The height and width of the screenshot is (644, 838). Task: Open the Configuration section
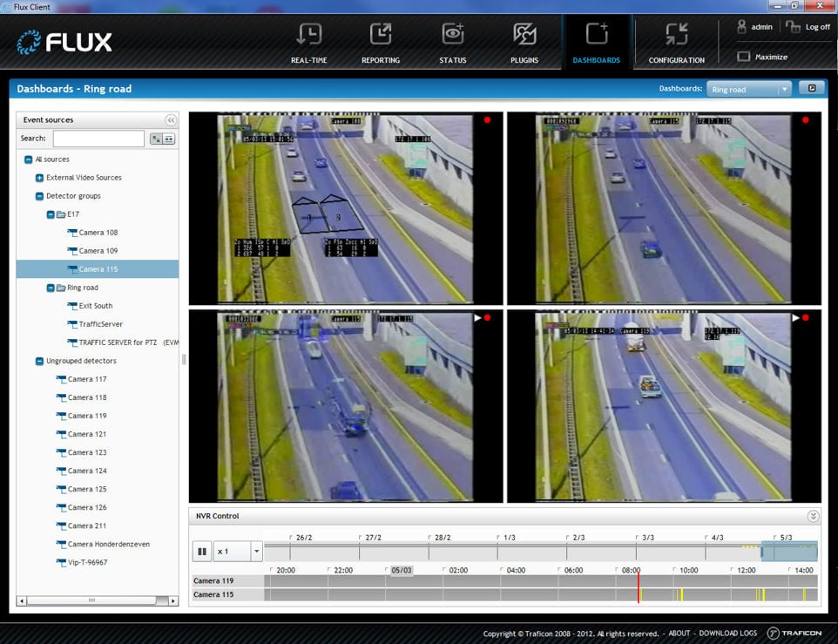[x=676, y=43]
